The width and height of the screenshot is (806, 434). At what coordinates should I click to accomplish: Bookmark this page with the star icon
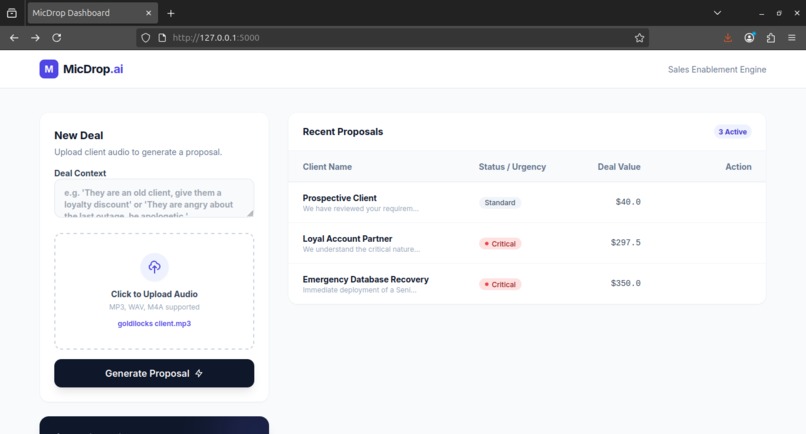click(x=639, y=38)
